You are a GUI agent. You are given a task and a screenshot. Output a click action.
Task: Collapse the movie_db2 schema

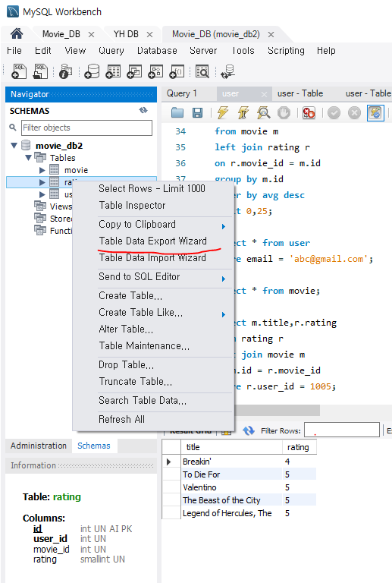14,146
